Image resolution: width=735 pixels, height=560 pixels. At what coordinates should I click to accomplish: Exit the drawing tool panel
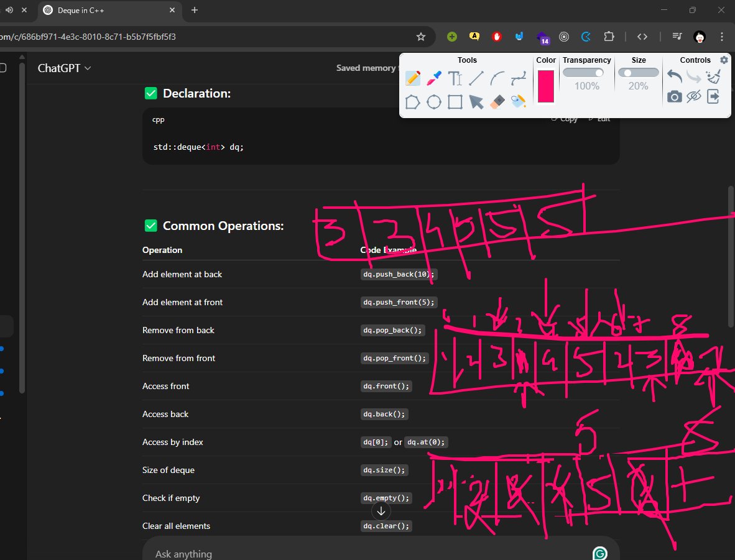pos(713,96)
